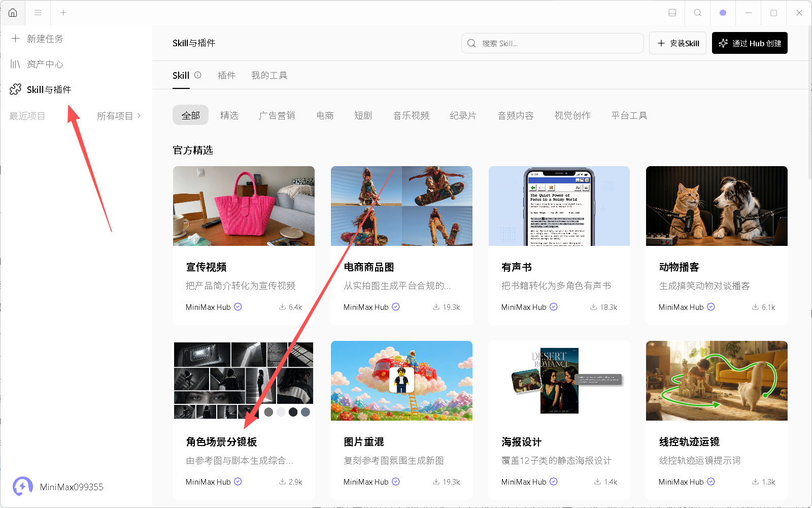Select the 短剧 category filter
The height and width of the screenshot is (508, 812).
point(363,115)
